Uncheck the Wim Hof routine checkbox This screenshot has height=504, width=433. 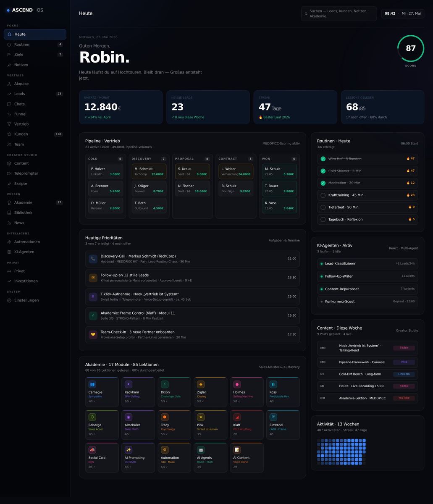[x=323, y=159]
